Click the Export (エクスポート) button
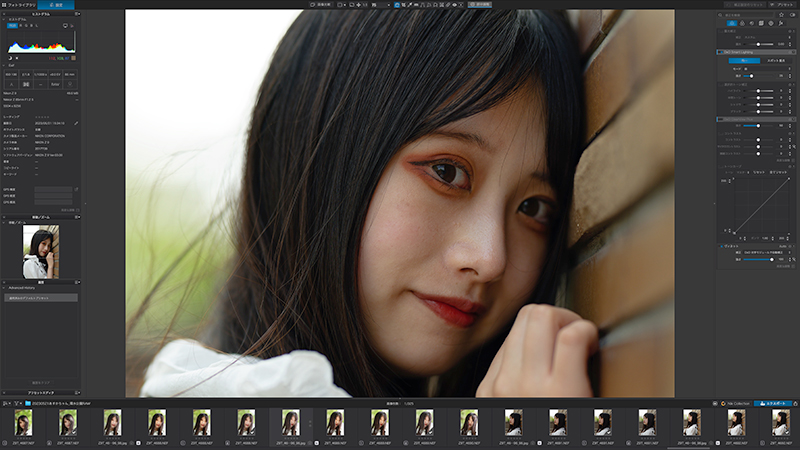This screenshot has width=800, height=450. pos(773,403)
